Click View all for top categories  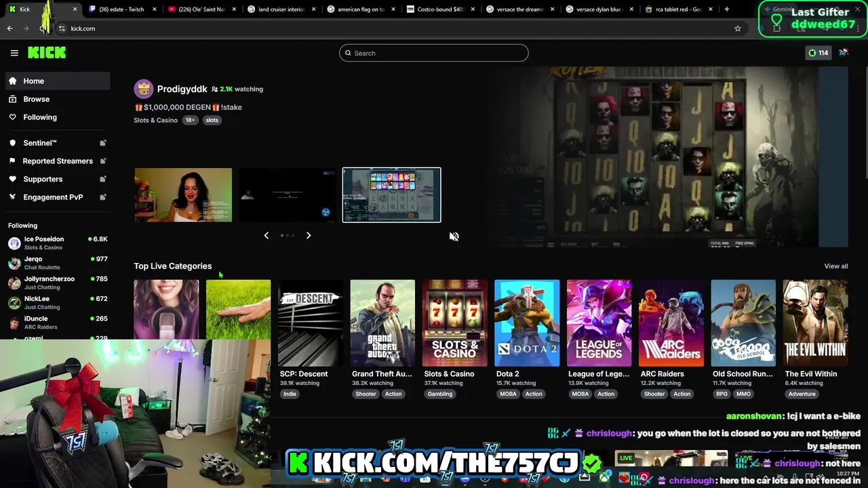(x=836, y=266)
